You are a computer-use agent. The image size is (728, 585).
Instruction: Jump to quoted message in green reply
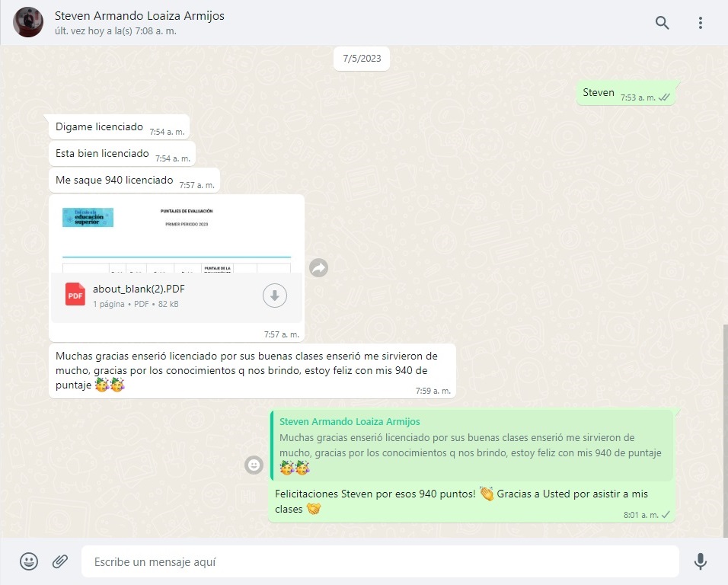471,446
